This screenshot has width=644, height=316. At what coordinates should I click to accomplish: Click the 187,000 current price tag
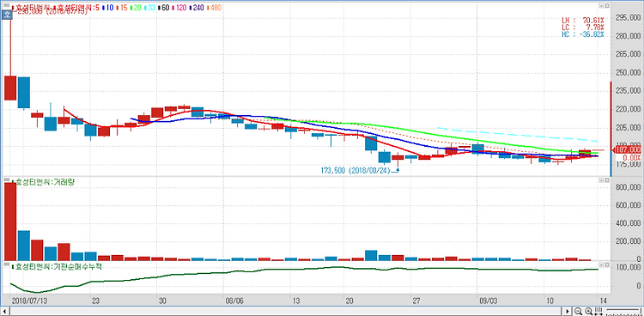[628, 149]
